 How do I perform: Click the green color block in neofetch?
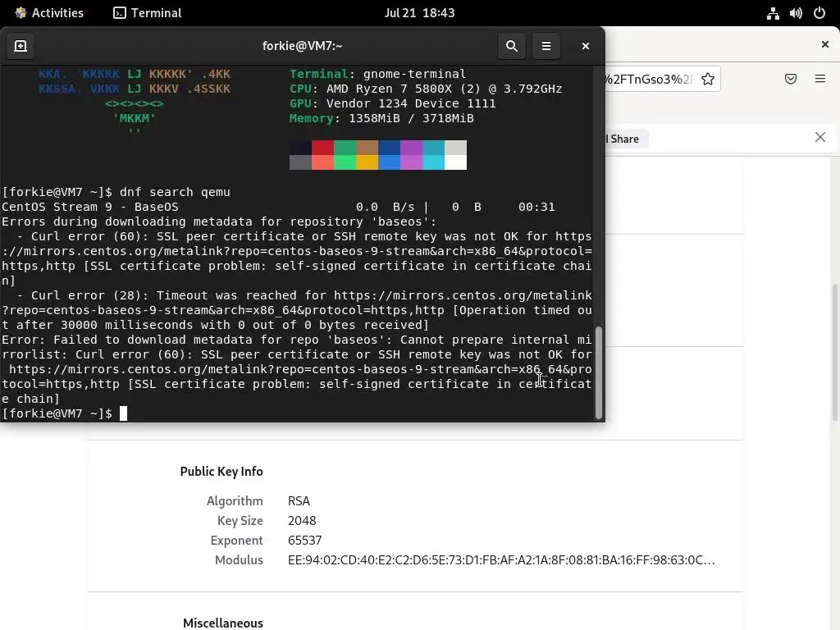(x=345, y=148)
